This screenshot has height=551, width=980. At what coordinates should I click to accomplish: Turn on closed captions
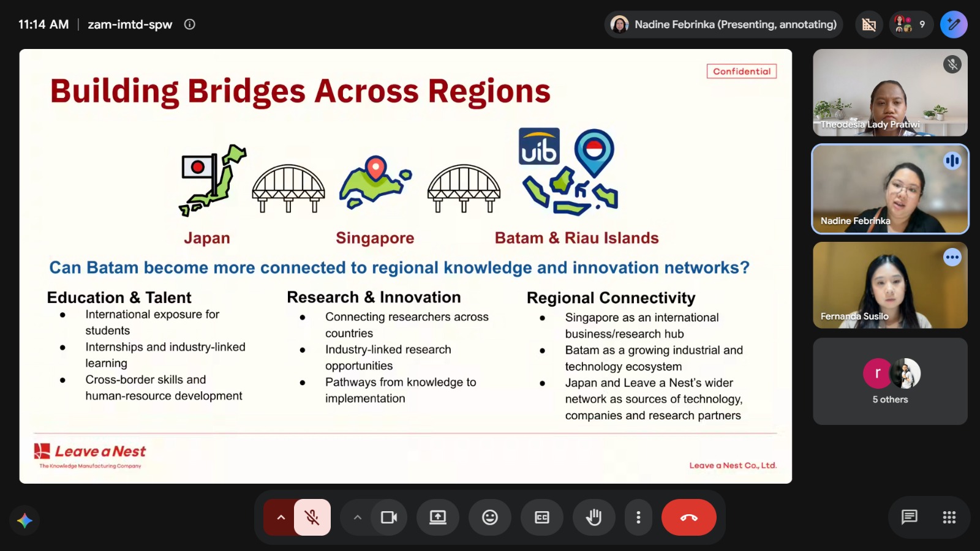pyautogui.click(x=542, y=517)
